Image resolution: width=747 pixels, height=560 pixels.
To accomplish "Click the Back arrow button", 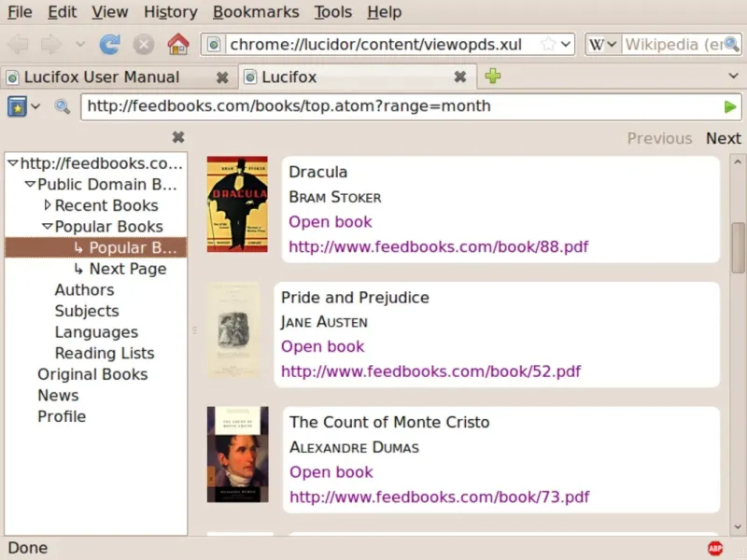I will (x=19, y=45).
